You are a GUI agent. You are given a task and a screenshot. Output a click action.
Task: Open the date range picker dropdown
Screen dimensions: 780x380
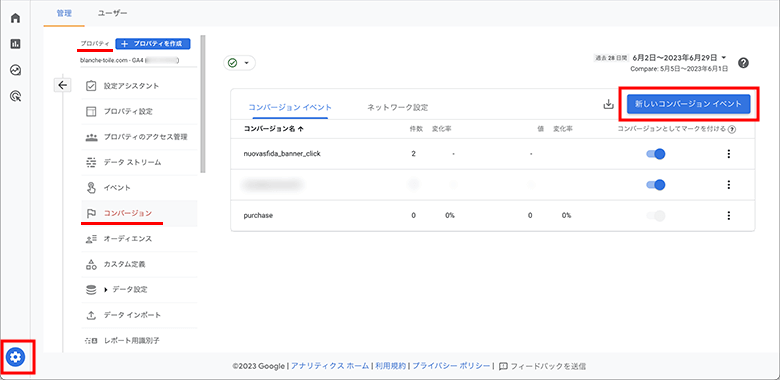pyautogui.click(x=680, y=58)
